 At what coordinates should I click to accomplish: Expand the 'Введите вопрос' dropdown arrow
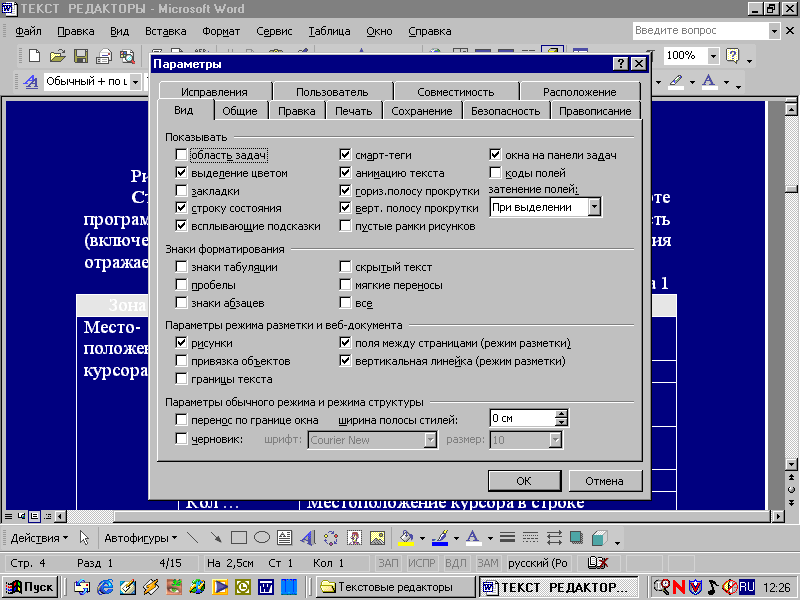774,31
